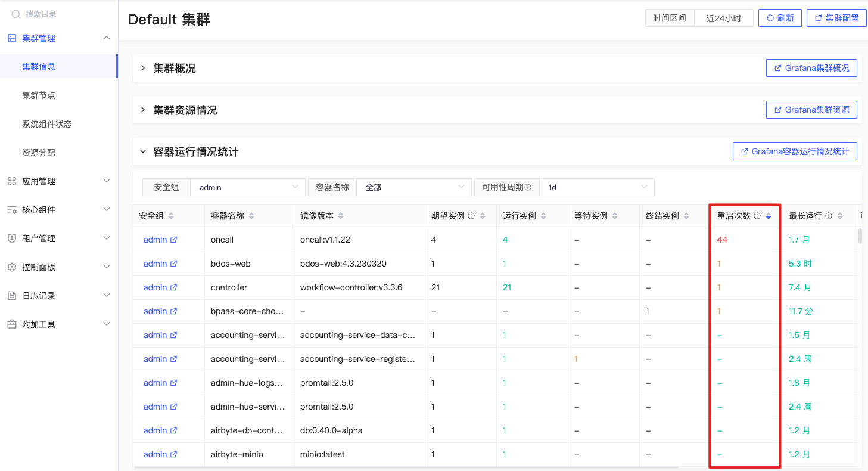Collapse the 集群管理 sidebar section
The height and width of the screenshot is (471, 868).
pyautogui.click(x=107, y=38)
